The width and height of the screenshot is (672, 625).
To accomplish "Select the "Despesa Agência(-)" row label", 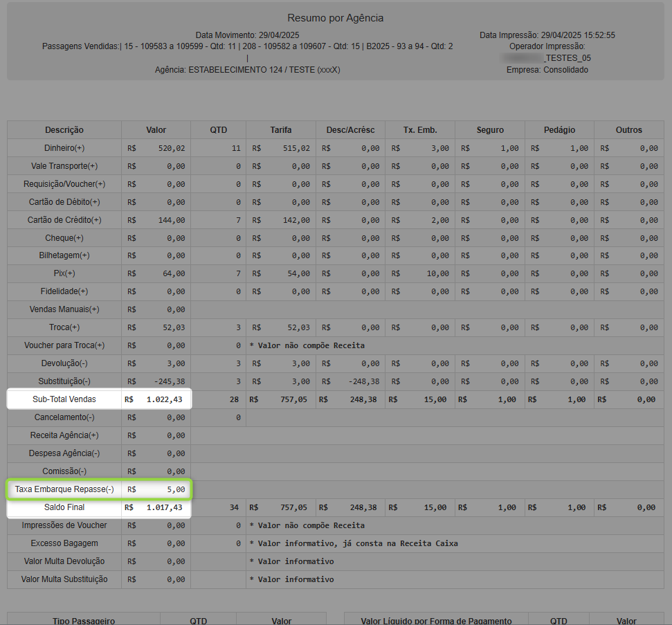I will (x=64, y=453).
